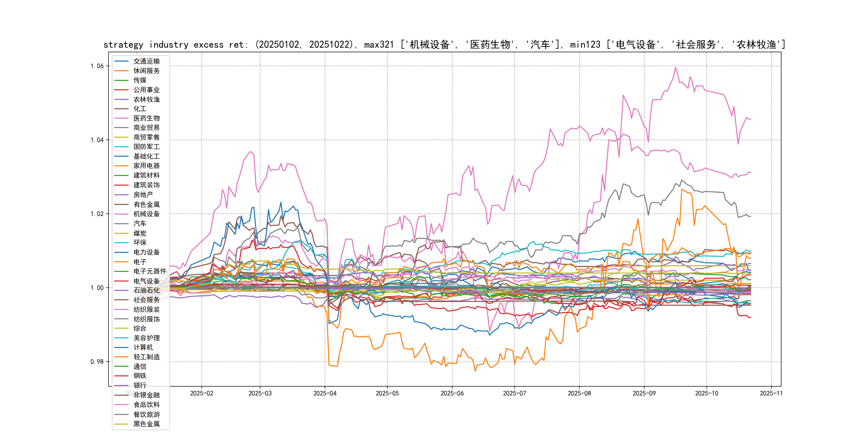Click the 2025-04 x-axis tick label
868x434 pixels.
pos(325,393)
